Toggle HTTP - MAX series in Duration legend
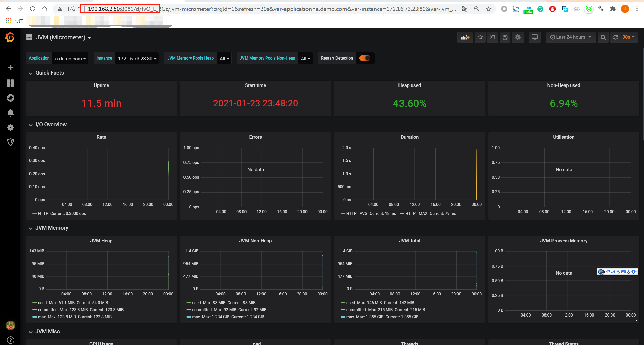The height and width of the screenshot is (345, 644). pos(416,213)
